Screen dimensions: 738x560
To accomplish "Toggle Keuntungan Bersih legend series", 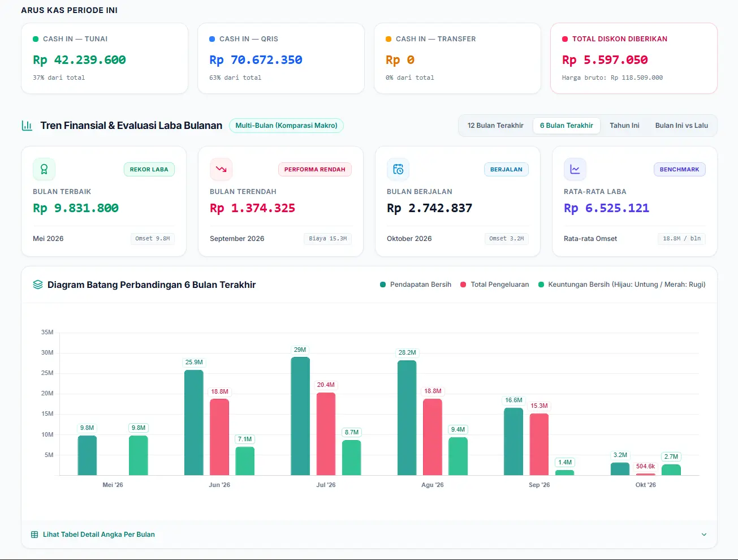I will [x=622, y=285].
